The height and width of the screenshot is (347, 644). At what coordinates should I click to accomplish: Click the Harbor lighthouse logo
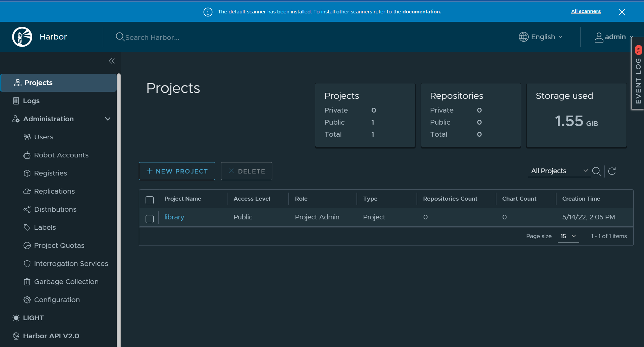pos(22,37)
